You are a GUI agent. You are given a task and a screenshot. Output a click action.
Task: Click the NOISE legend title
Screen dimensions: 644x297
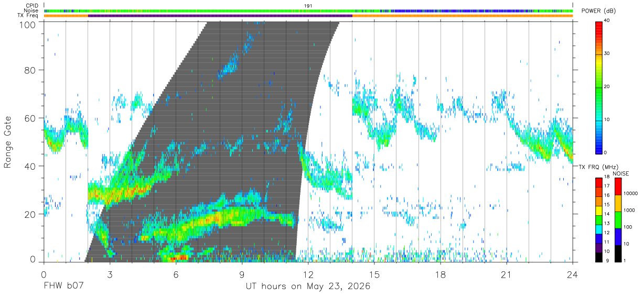[x=621, y=173]
